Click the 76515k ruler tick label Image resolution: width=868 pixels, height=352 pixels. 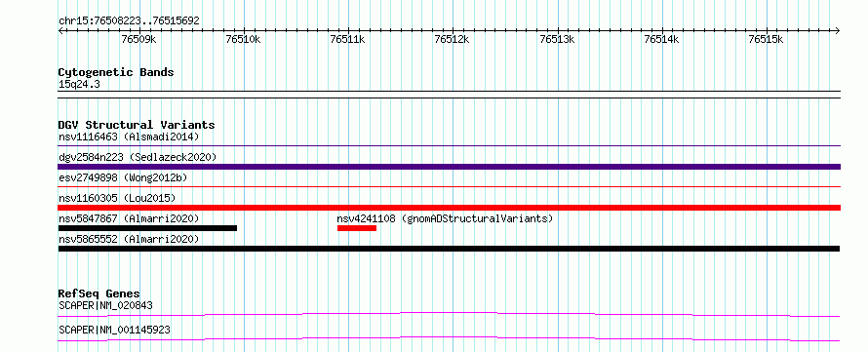click(767, 39)
